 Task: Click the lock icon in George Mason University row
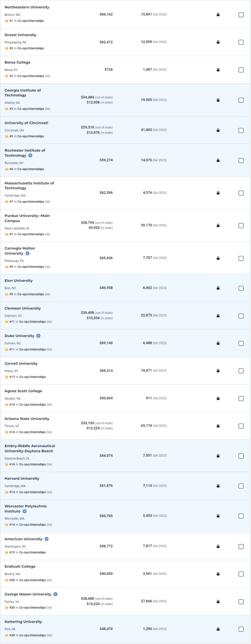[218, 601]
